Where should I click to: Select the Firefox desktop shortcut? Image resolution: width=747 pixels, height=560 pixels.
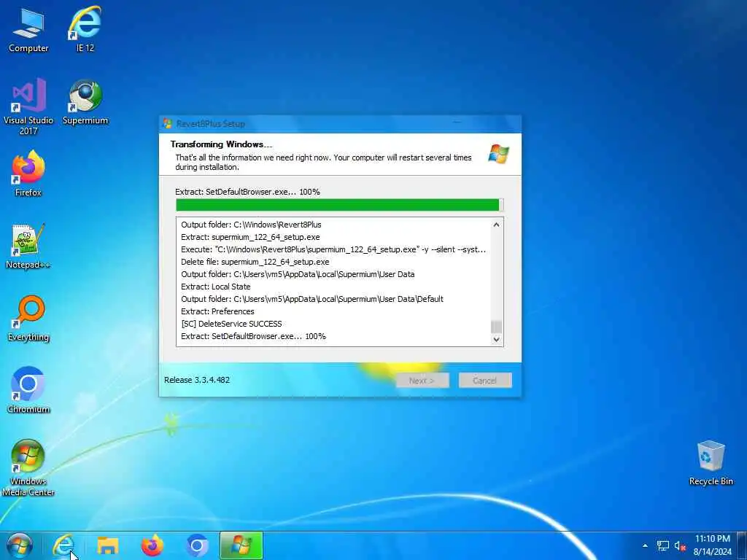[x=28, y=174]
